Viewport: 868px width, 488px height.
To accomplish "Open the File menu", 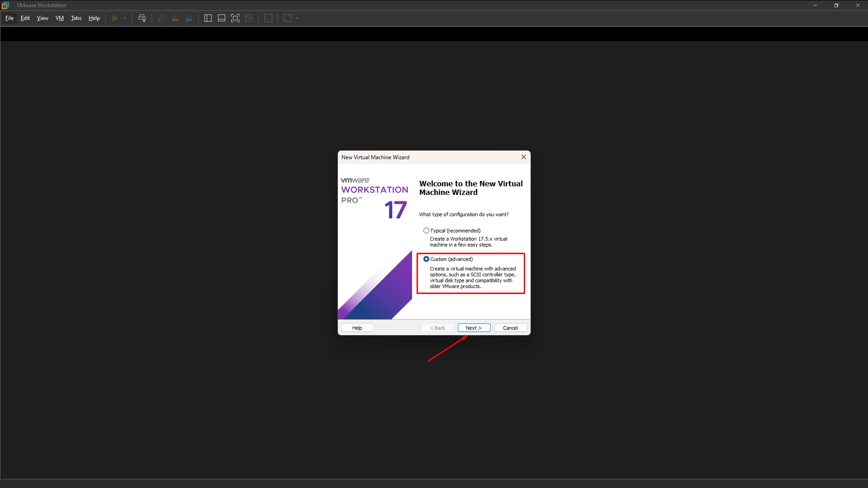I will (x=9, y=18).
